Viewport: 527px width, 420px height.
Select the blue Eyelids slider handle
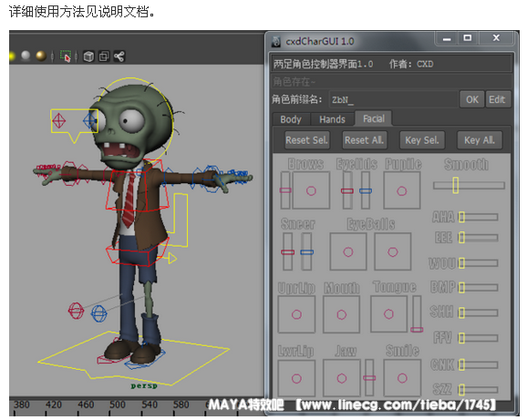point(366,191)
